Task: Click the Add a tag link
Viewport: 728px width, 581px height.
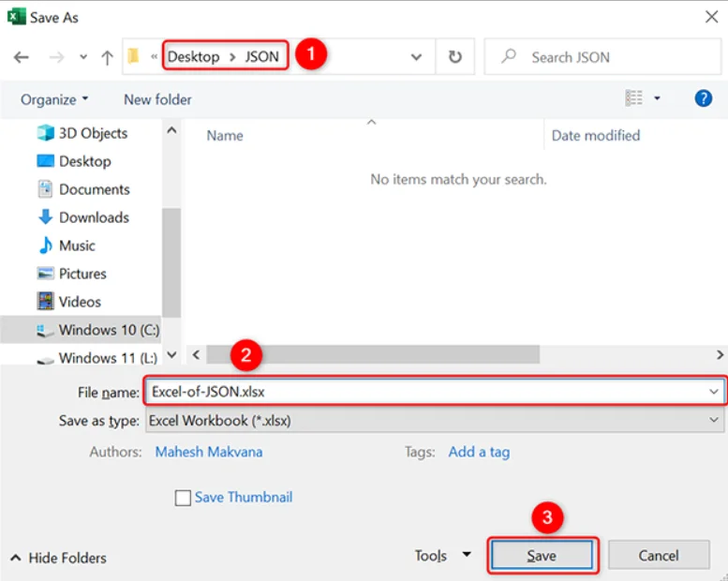Action: coord(479,452)
